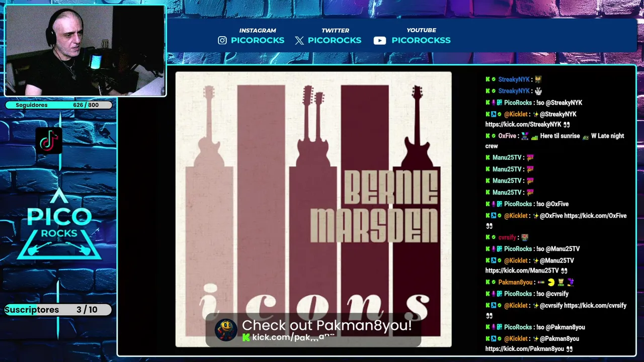Open the PICOROCKS Instagram handle
The height and width of the screenshot is (362, 644).
[258, 40]
